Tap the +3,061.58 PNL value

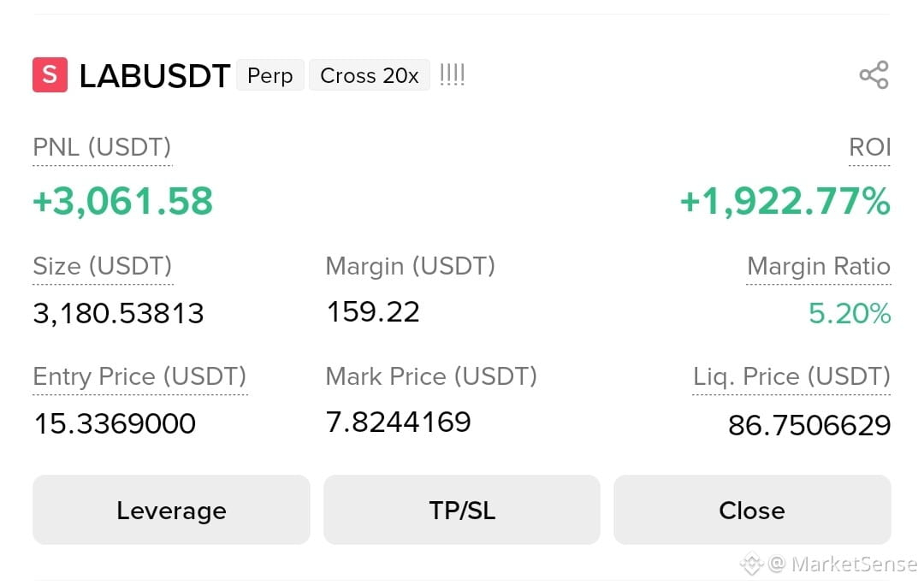122,202
